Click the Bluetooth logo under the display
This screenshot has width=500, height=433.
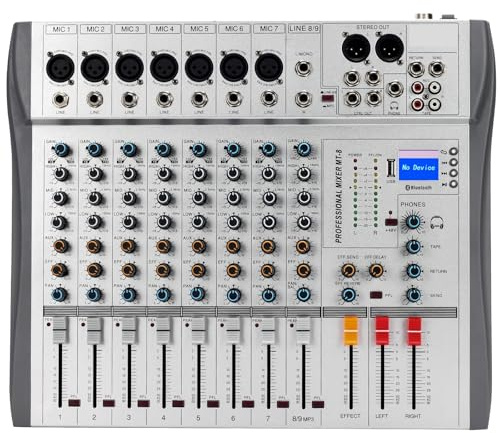coord(418,188)
